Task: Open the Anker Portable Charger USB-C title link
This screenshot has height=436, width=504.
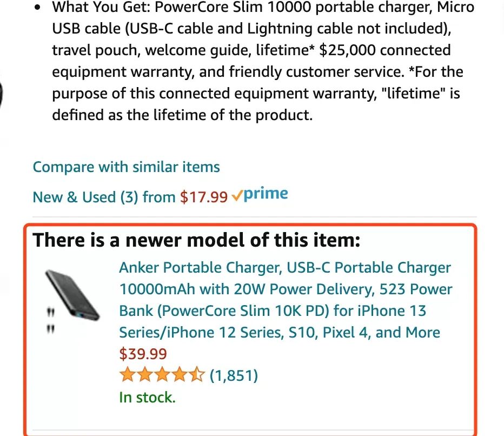Action: point(286,300)
